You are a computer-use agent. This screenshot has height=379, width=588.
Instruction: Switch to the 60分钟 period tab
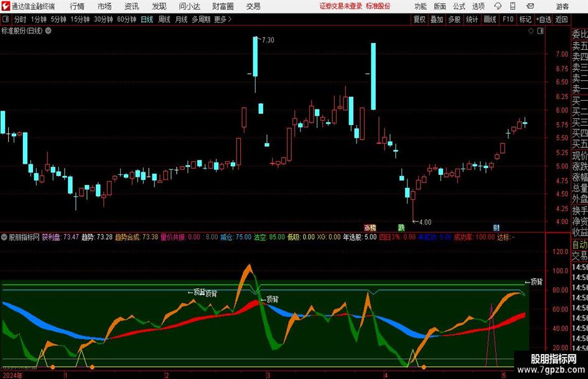pyautogui.click(x=127, y=19)
